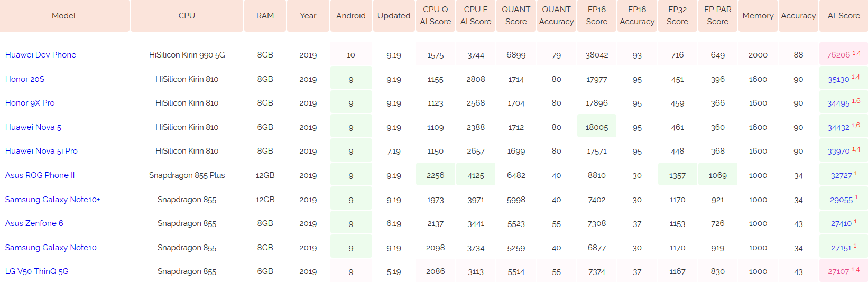Click the highlighted 2256 CPU Q score
This screenshot has width=868, height=283.
tap(436, 175)
